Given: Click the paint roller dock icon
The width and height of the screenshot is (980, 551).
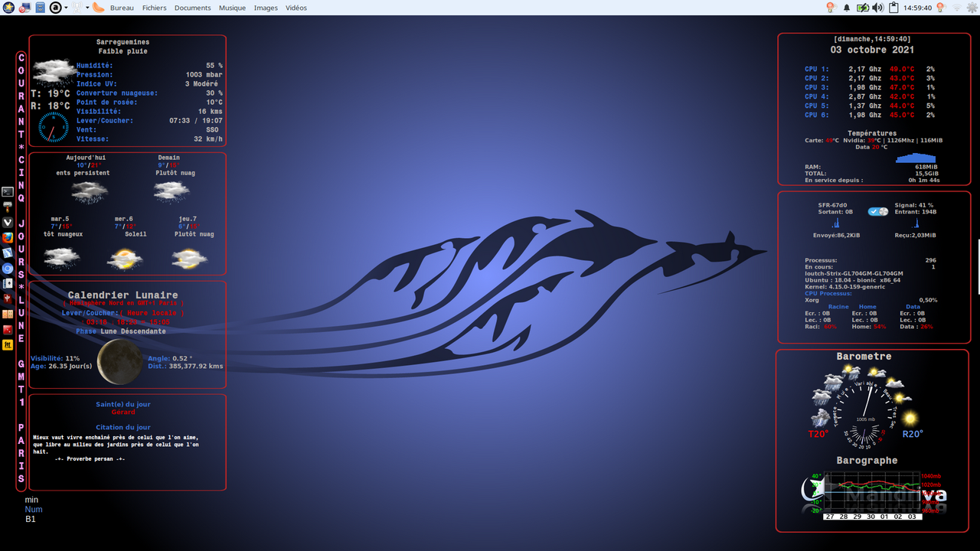Looking at the screenshot, I should 8,207.
